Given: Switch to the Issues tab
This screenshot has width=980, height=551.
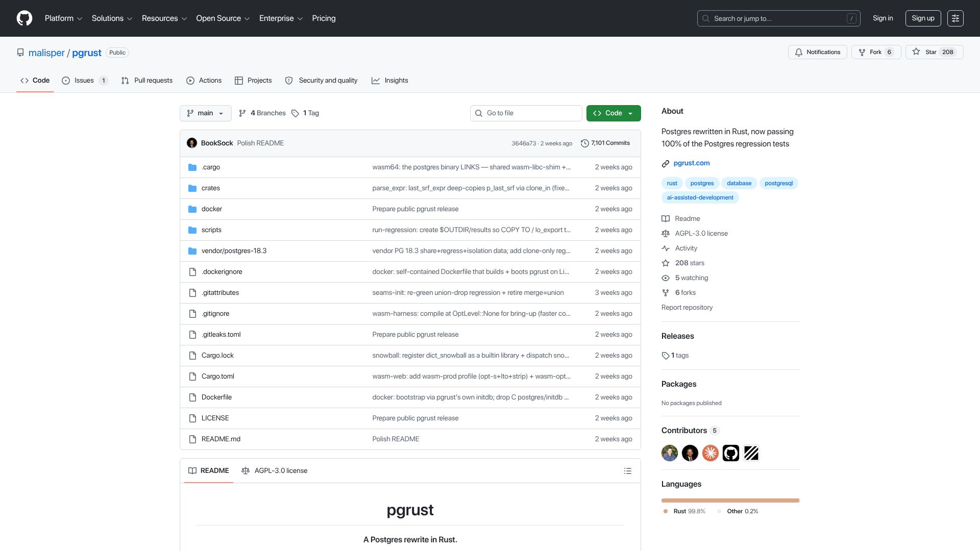Looking at the screenshot, I should (x=85, y=81).
